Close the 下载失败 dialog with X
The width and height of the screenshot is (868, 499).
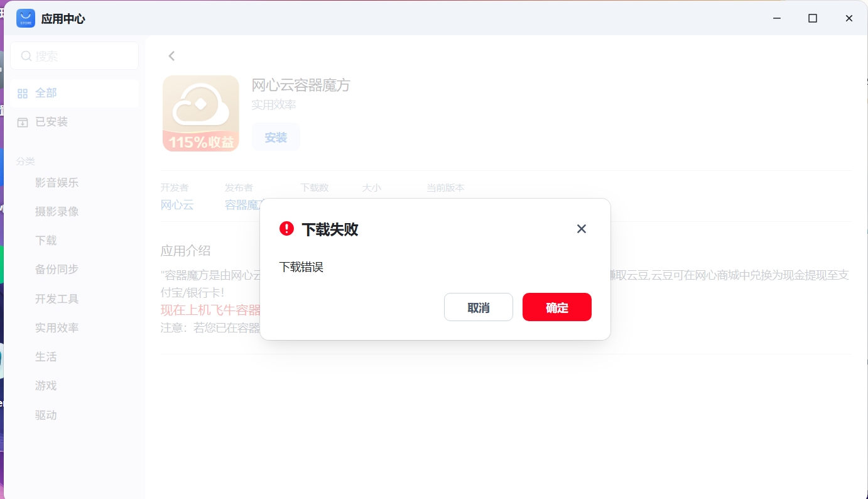click(582, 229)
